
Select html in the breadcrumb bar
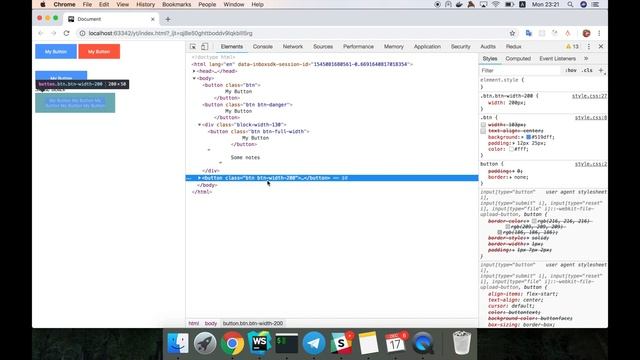[x=193, y=323]
